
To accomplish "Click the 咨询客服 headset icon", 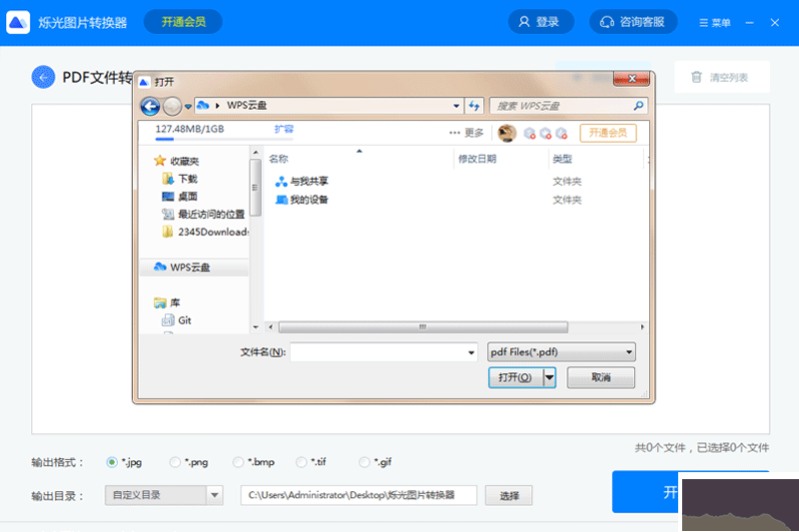I will pyautogui.click(x=607, y=22).
